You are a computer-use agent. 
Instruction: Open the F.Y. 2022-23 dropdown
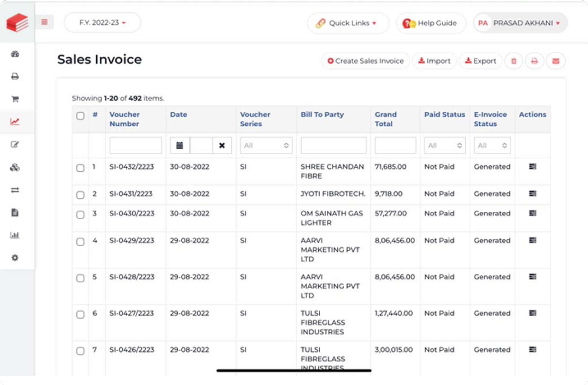pyautogui.click(x=102, y=23)
